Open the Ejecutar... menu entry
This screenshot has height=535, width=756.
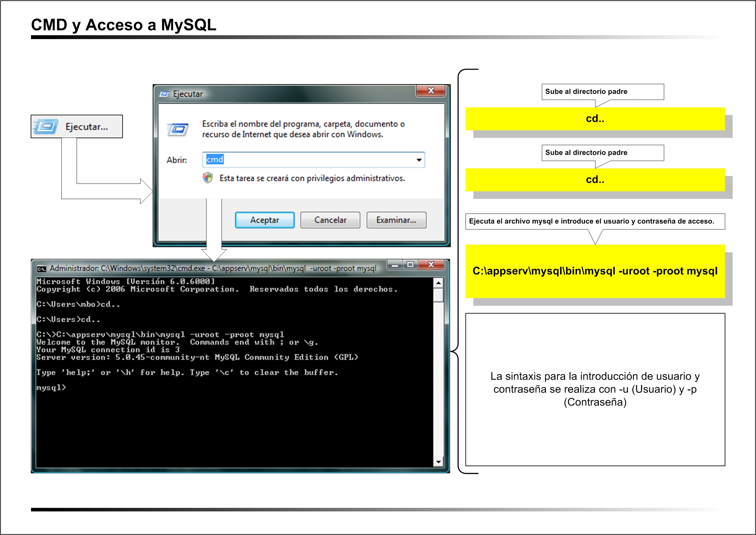[x=86, y=127]
